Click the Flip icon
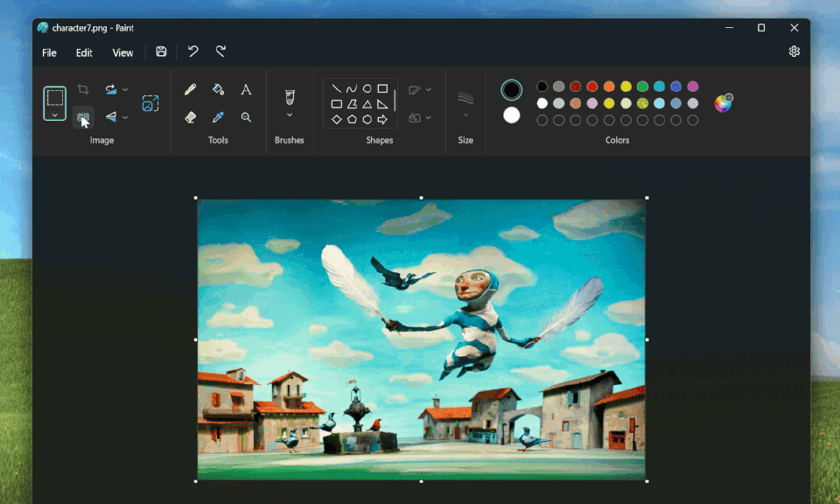840x504 pixels. pos(111,116)
